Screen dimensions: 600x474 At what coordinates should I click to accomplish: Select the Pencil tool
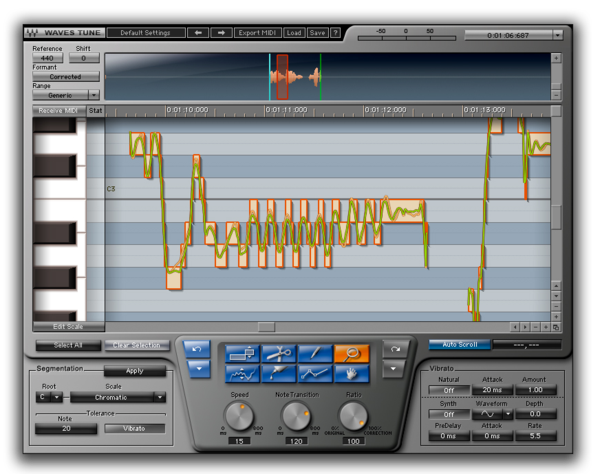pos(315,354)
